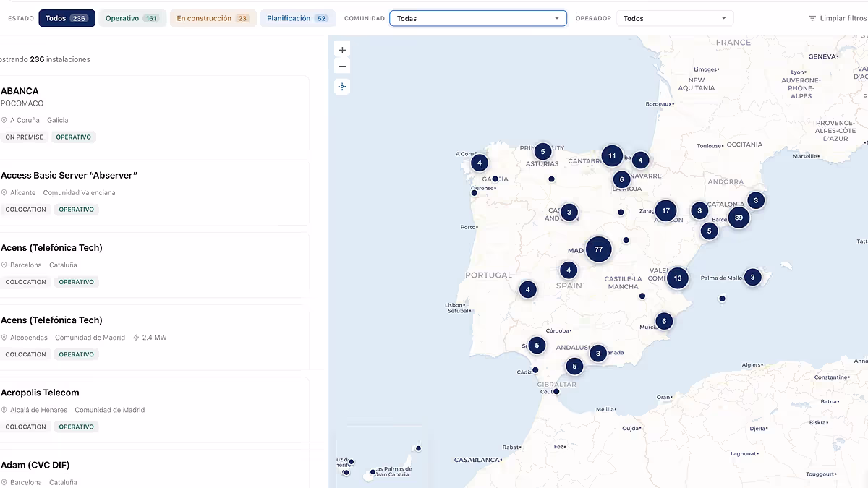
Task: Click the OPERATIVO tag on ABANCA card
Action: 74,137
